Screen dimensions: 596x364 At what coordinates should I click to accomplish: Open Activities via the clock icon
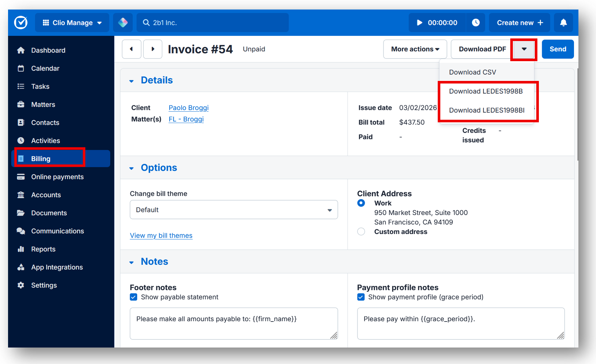(x=21, y=140)
